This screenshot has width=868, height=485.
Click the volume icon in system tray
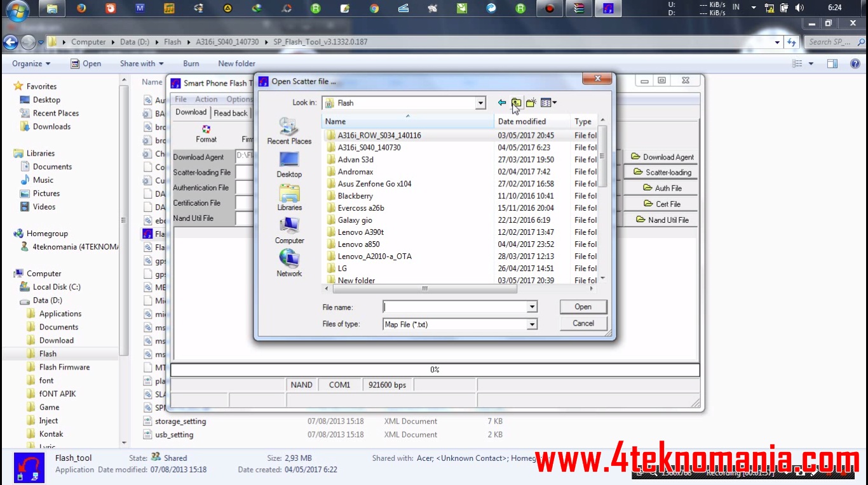pos(799,8)
